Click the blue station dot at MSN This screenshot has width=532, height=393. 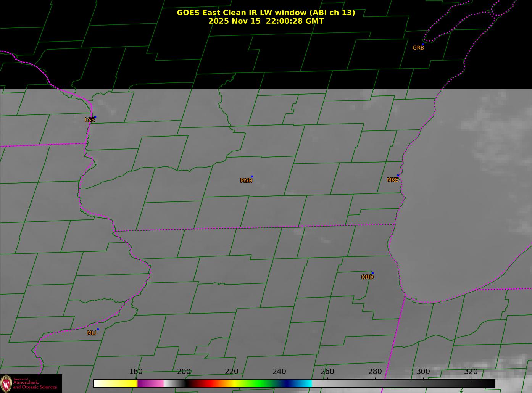(252, 177)
